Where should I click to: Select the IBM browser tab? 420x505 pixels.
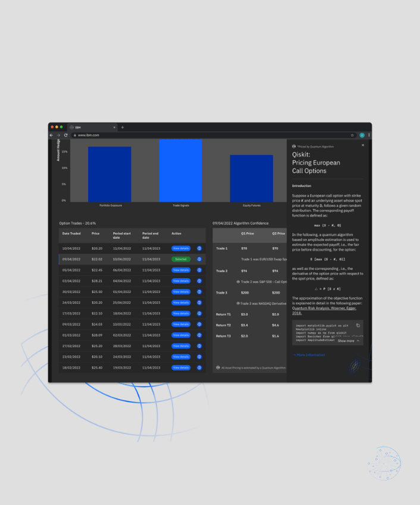point(92,127)
